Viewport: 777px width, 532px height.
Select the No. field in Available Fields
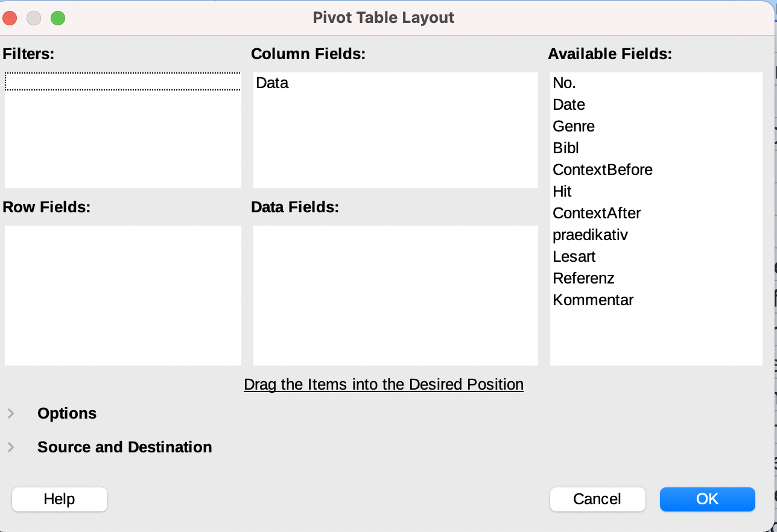656,83
